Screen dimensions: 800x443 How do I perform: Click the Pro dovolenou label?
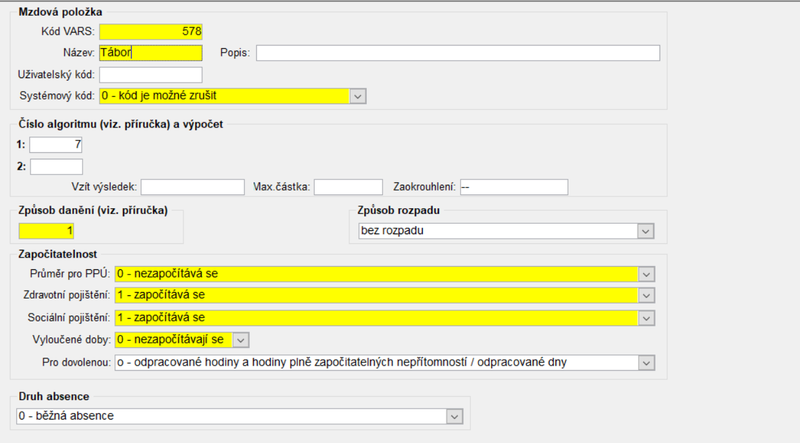pyautogui.click(x=77, y=362)
